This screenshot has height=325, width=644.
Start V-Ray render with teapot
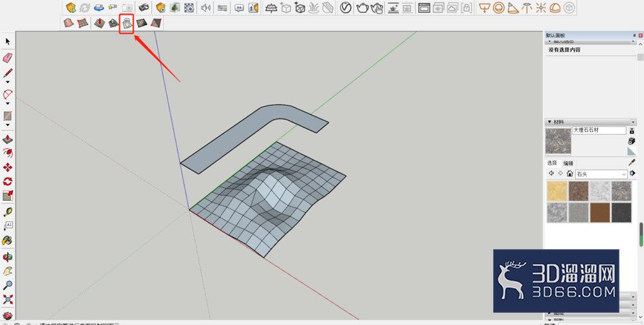tap(362, 7)
